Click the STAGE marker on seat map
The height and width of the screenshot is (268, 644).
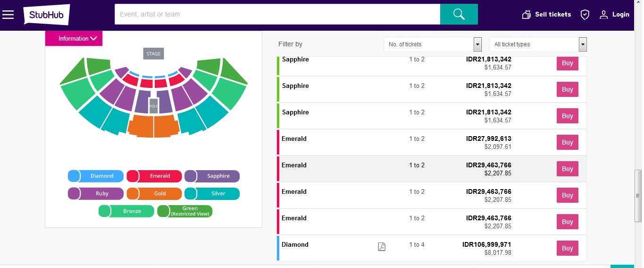pos(153,53)
